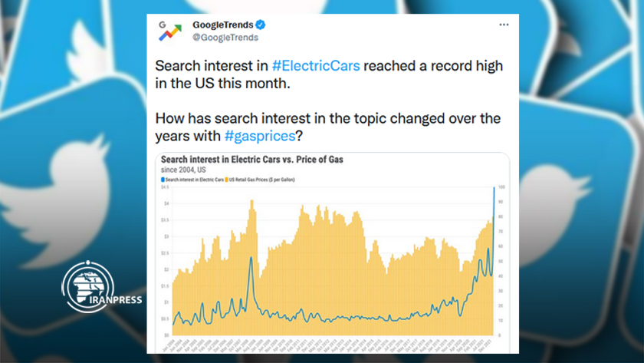This screenshot has width=644, height=363.
Task: Click the orange US Retail Gas Prices legend swatch
Action: click(226, 180)
